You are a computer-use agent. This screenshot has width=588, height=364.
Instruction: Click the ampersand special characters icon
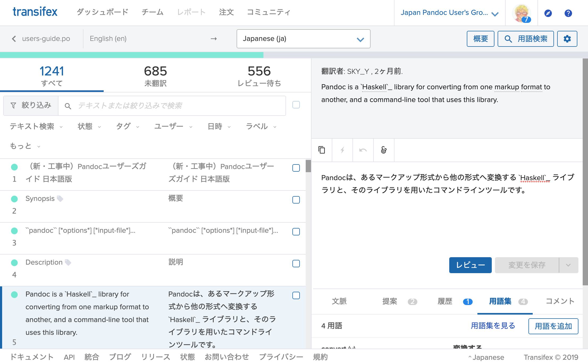click(384, 150)
